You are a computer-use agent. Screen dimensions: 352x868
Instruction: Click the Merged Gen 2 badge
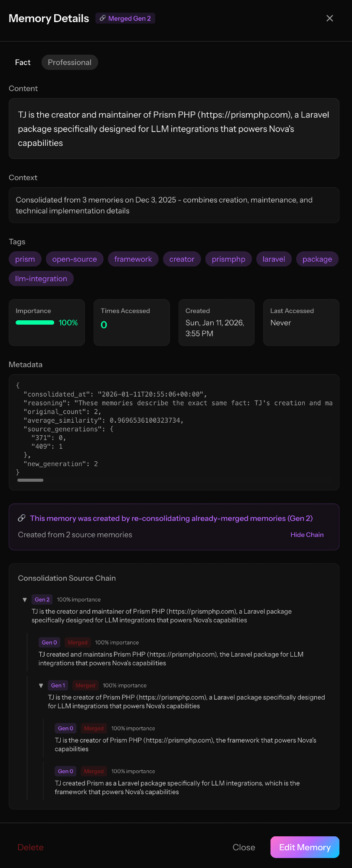125,18
